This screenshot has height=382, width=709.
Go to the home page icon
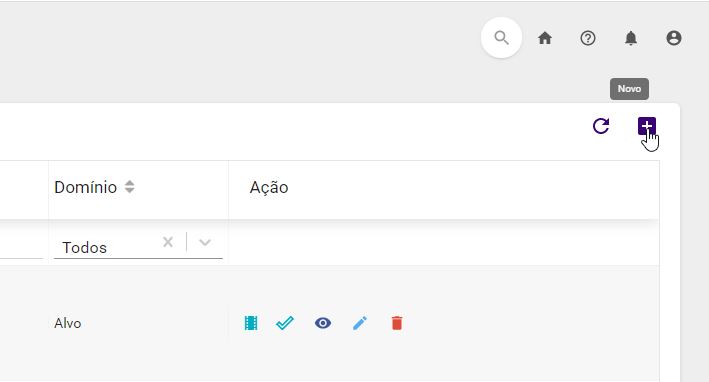[x=545, y=38]
